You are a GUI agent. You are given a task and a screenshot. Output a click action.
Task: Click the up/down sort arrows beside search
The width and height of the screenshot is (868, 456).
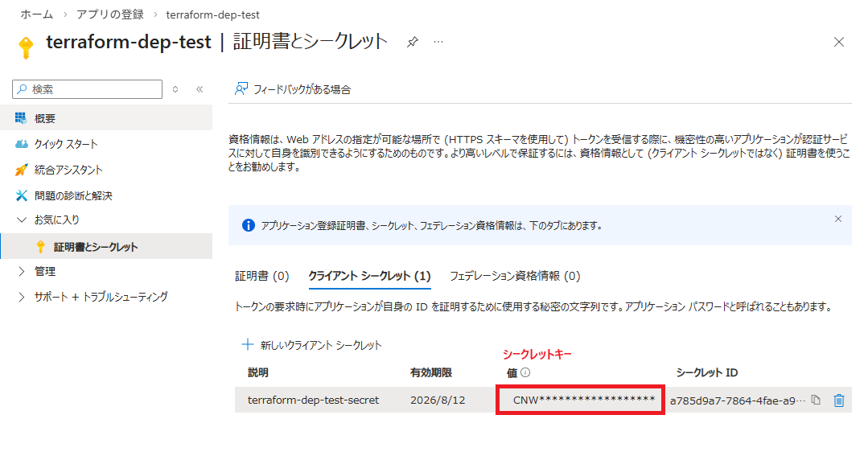(175, 89)
